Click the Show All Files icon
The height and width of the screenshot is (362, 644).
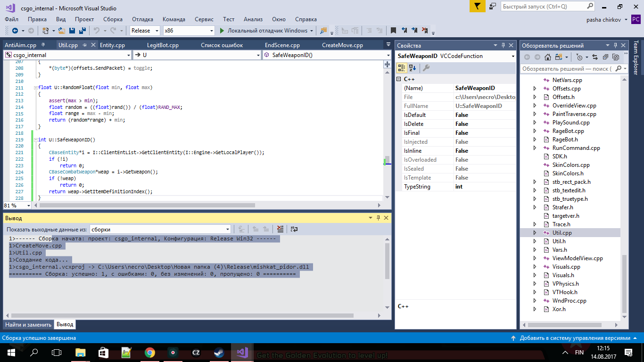616,57
